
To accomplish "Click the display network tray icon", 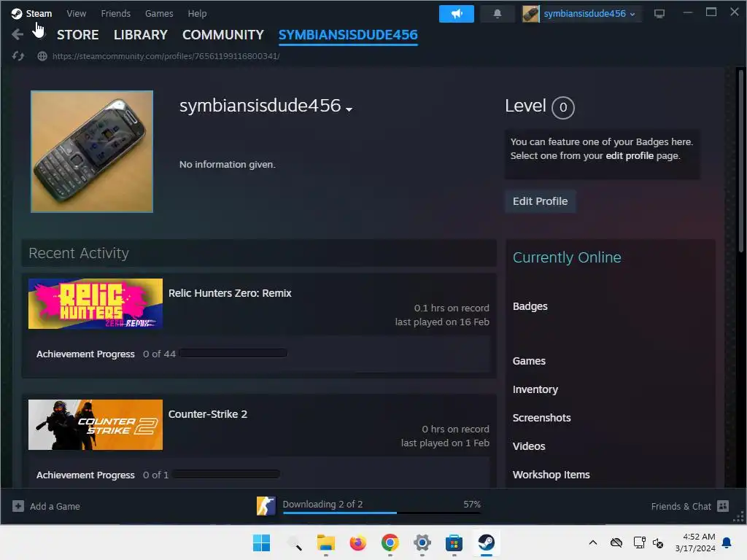I will pos(639,542).
